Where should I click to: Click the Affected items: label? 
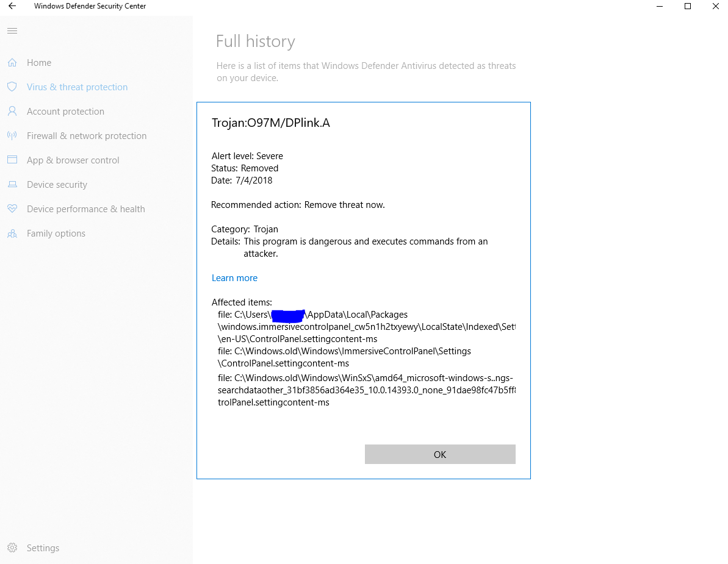coord(242,302)
